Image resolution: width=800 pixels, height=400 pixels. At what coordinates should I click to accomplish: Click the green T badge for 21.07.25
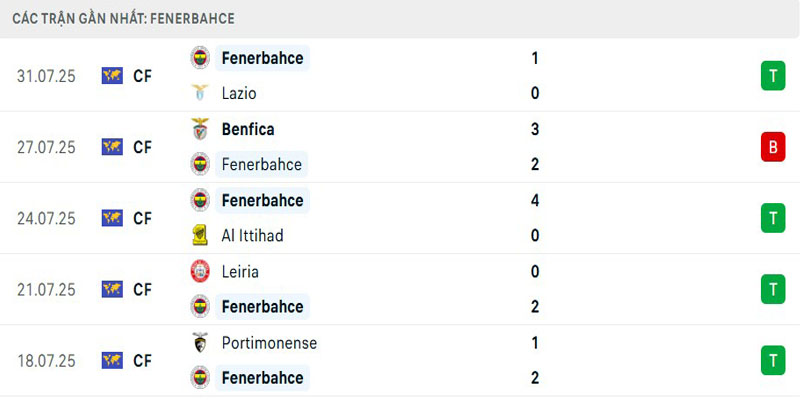pyautogui.click(x=772, y=289)
